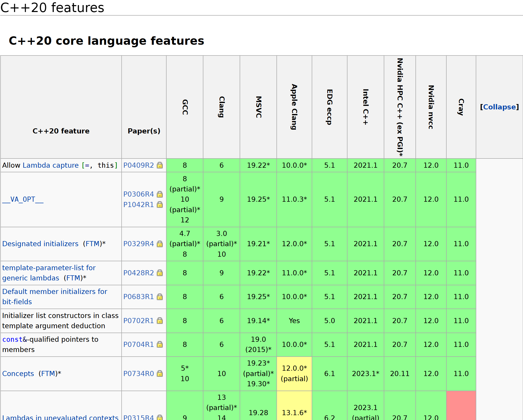Click the lock icon next to P0329R4
Viewport: 523px width, 420px height.
[x=160, y=244]
